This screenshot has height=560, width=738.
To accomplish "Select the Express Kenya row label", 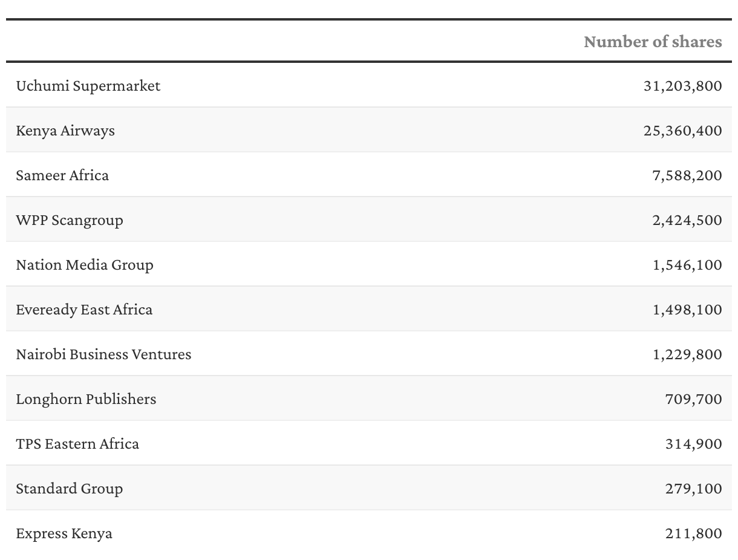I will click(64, 533).
